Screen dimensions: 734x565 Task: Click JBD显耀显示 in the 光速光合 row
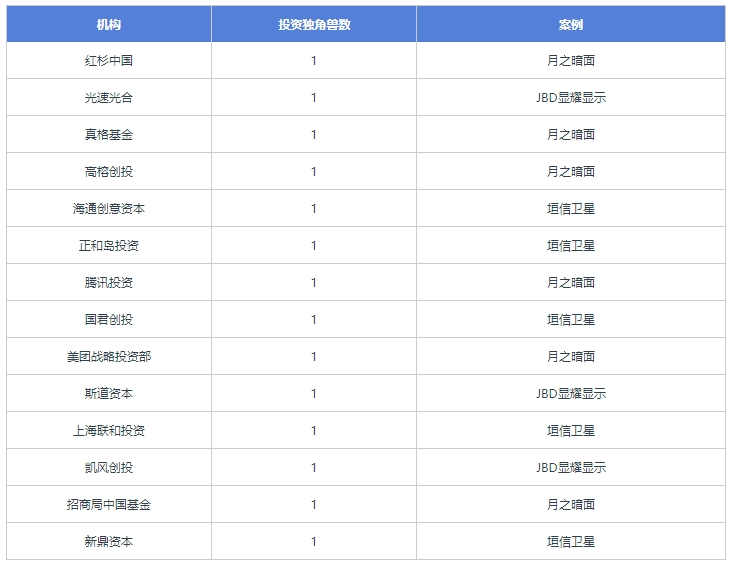(x=571, y=97)
